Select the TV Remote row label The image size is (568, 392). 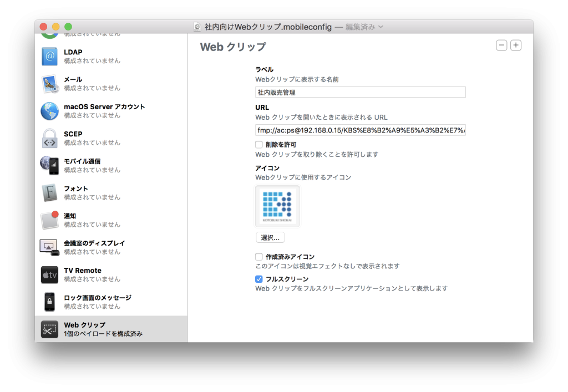83,271
